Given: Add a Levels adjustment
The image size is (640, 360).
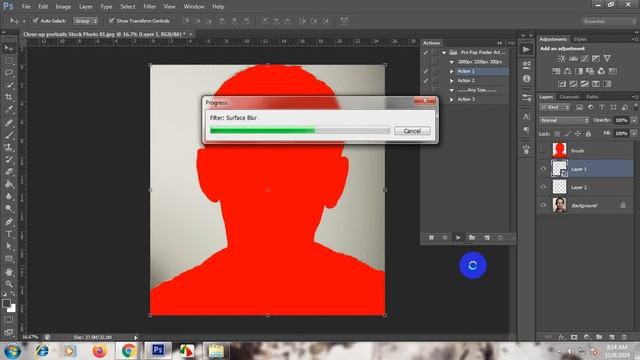Looking at the screenshot, I should (573, 59).
